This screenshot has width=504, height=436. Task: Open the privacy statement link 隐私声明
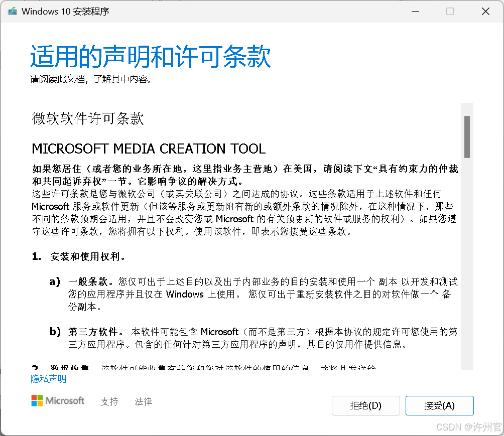pyautogui.click(x=49, y=379)
